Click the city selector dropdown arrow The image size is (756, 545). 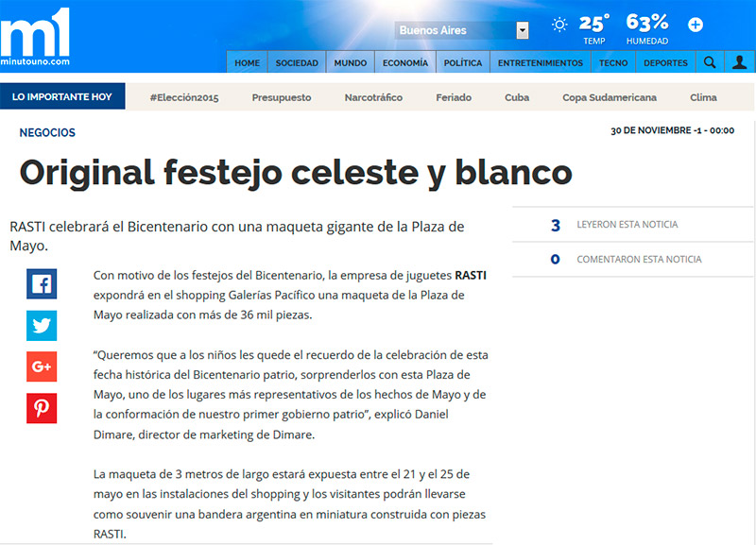522,30
